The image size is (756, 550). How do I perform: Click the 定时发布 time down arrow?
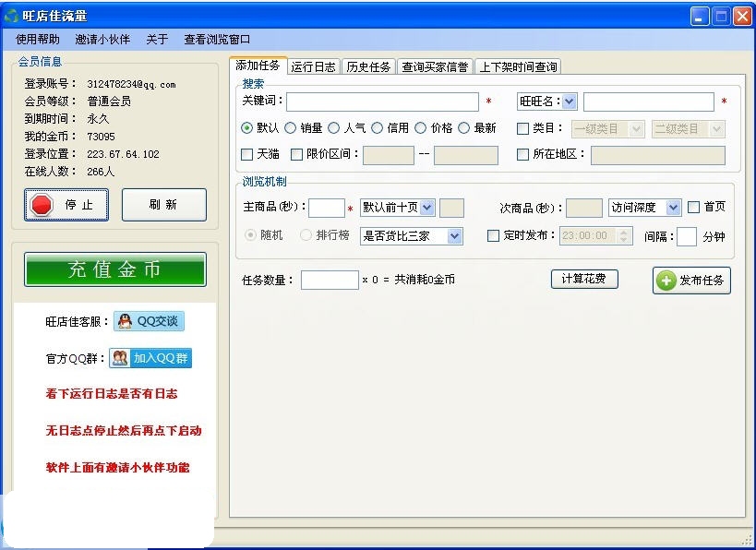tap(624, 240)
